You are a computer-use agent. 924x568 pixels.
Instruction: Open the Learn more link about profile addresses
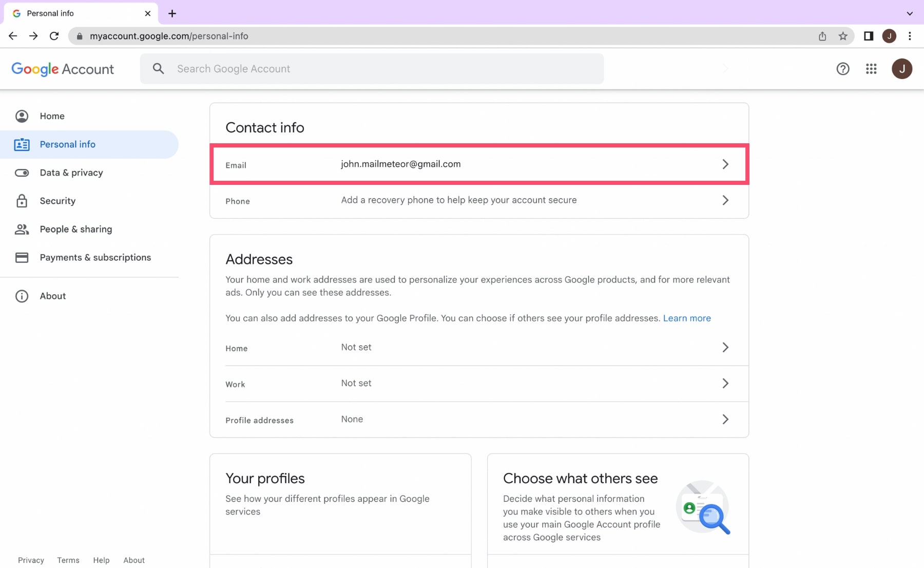[x=687, y=318]
